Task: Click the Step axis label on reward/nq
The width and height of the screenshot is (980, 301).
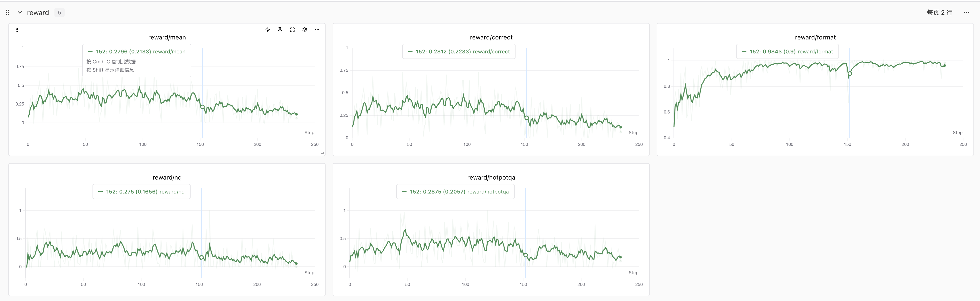Action: point(309,273)
